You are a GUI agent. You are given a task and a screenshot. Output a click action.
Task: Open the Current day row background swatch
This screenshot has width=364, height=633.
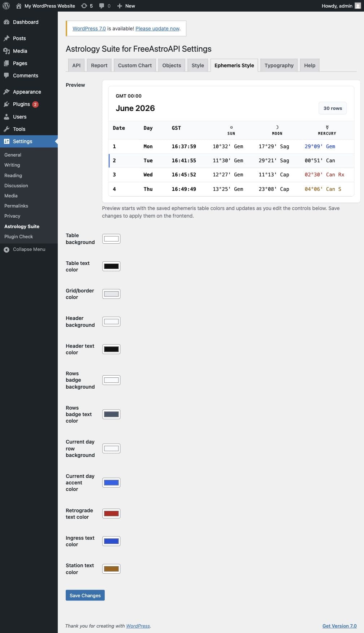pyautogui.click(x=111, y=449)
